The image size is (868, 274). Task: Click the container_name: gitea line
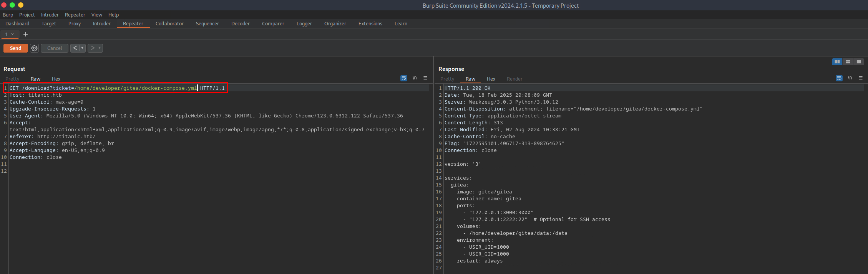pos(489,198)
